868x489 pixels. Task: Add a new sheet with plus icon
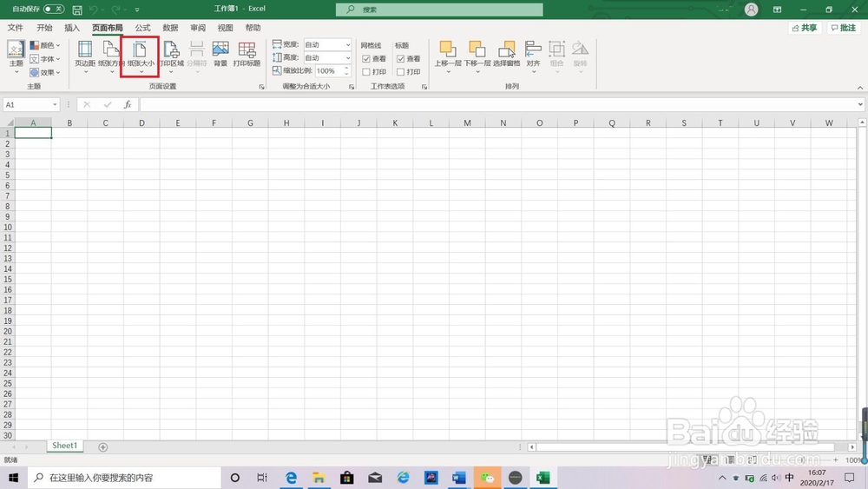(x=103, y=447)
